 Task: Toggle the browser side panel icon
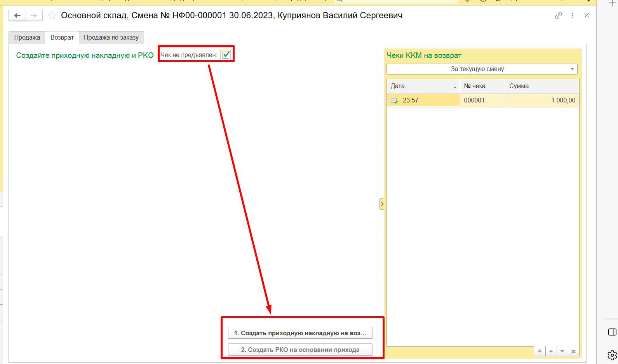click(x=612, y=332)
